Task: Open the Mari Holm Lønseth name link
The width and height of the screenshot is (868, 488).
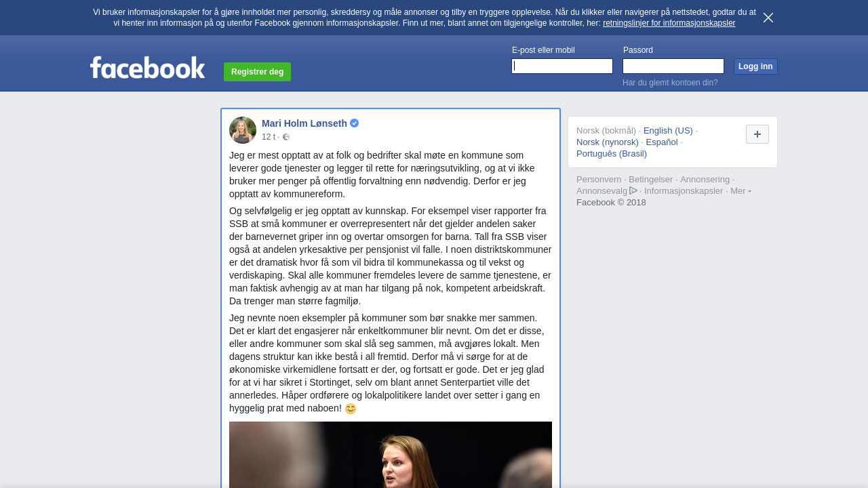Action: pyautogui.click(x=304, y=123)
